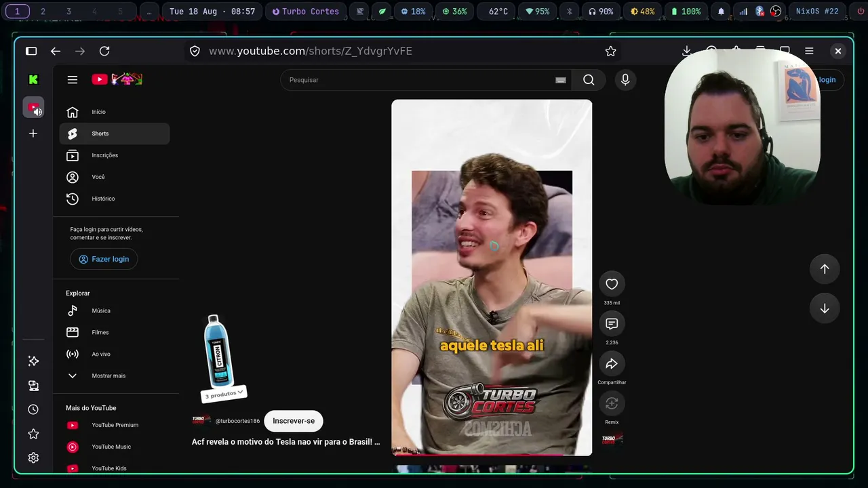This screenshot has width=868, height=488.
Task: Open the comments on the short
Action: [x=612, y=324]
